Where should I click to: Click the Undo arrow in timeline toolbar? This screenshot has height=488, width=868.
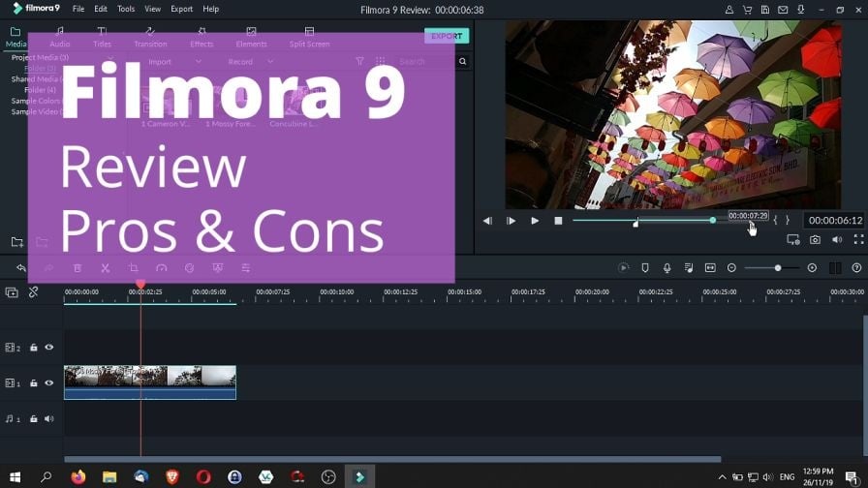point(21,268)
